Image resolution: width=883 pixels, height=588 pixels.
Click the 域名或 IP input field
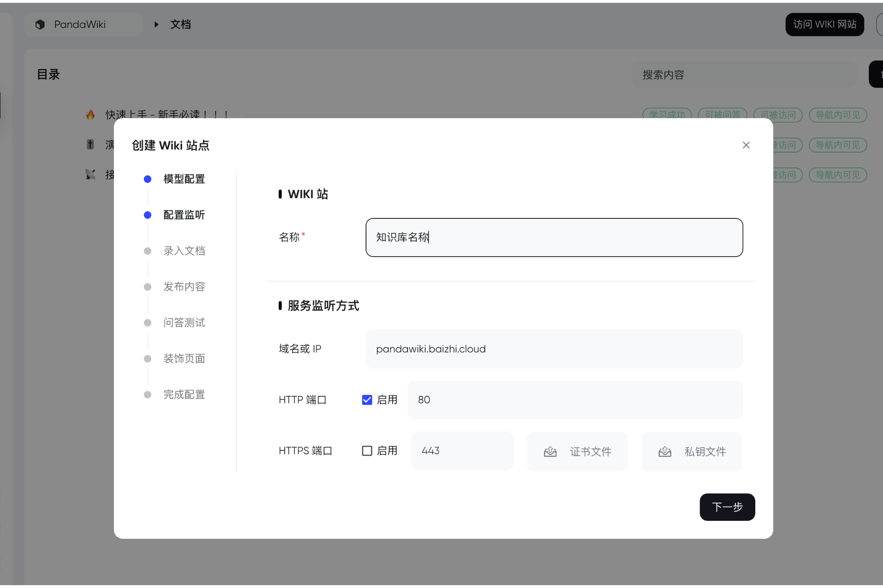554,349
